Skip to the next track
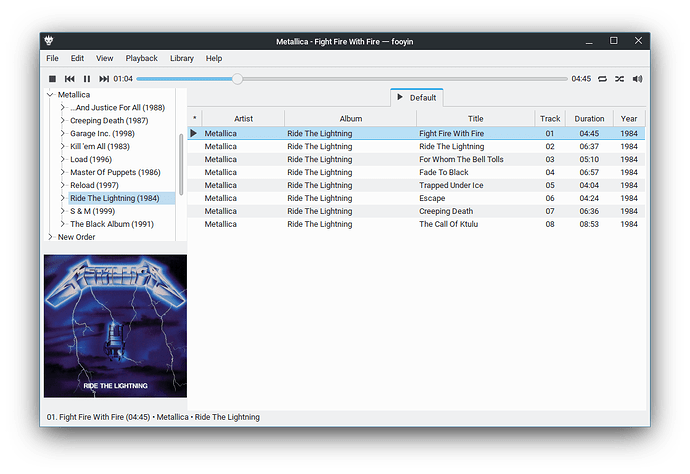 (104, 78)
